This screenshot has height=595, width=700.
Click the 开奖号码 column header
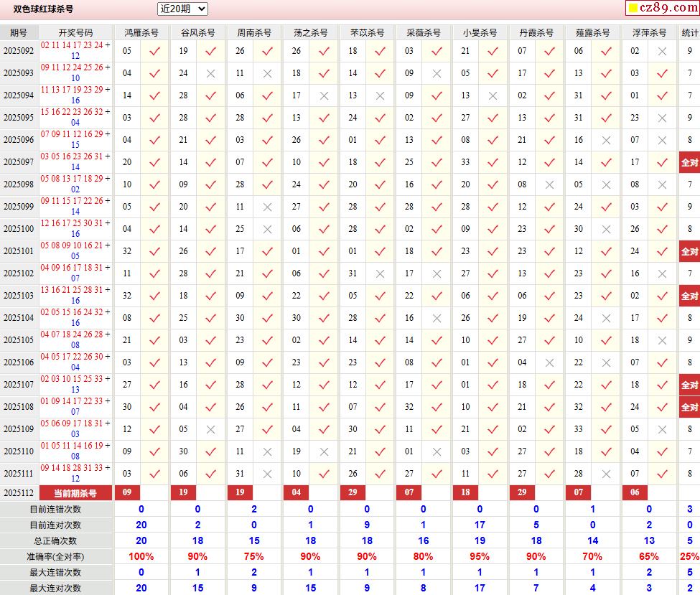[x=75, y=33]
